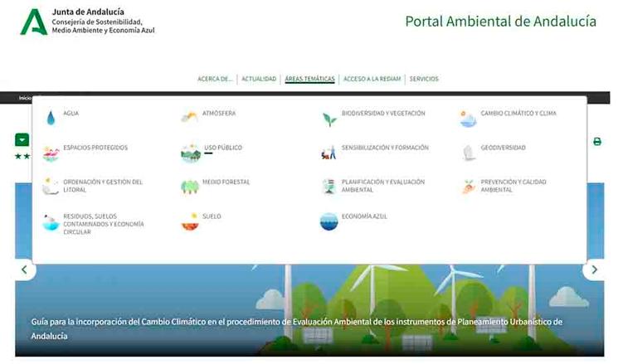Viewport: 618px width, 364px height.
Task: Open the Acerca de... menu
Action: coord(215,80)
